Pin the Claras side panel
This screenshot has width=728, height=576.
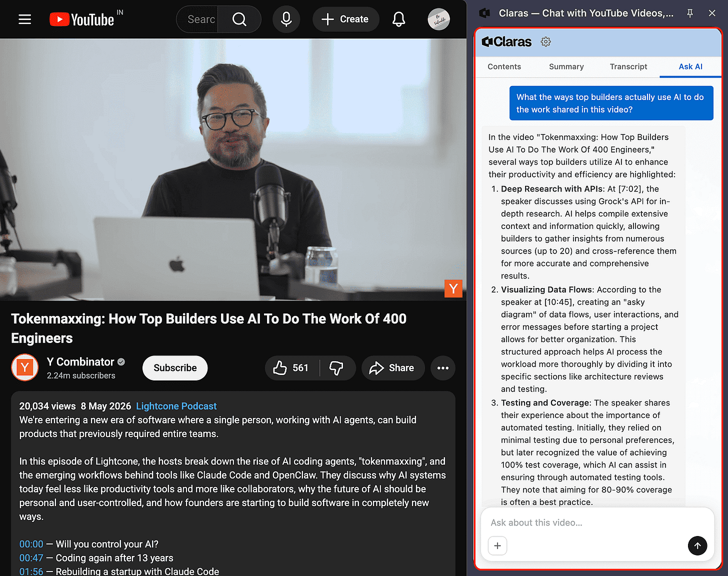[x=690, y=13]
